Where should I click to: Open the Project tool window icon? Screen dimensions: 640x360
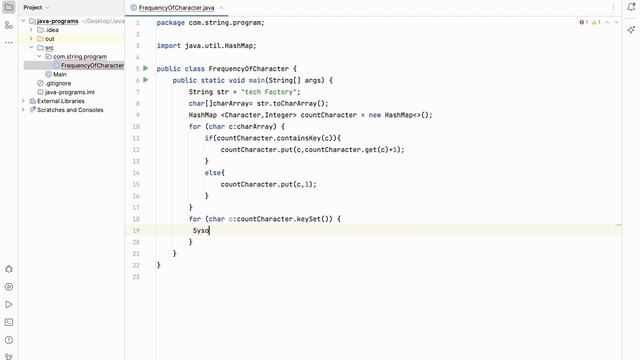(x=9, y=7)
